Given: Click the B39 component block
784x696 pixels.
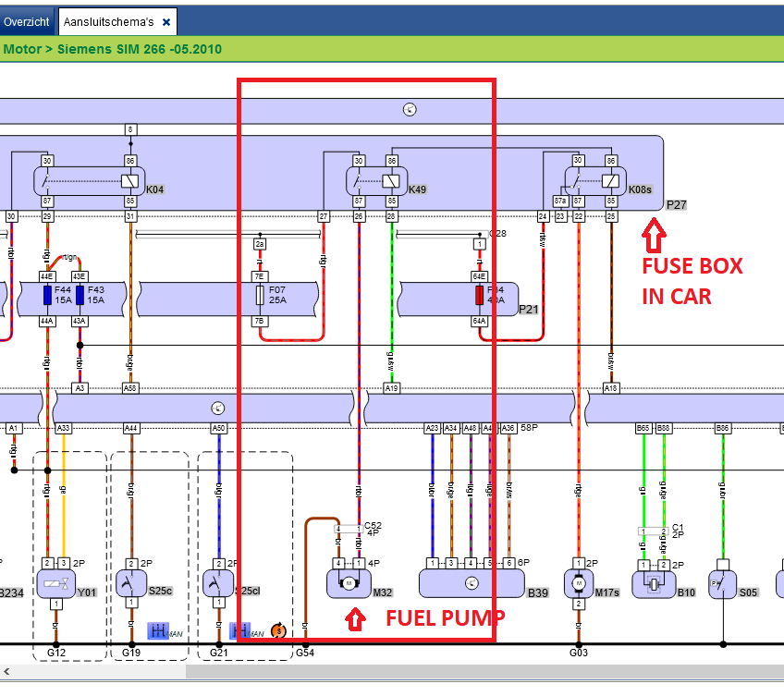Looking at the screenshot, I should click(472, 584).
